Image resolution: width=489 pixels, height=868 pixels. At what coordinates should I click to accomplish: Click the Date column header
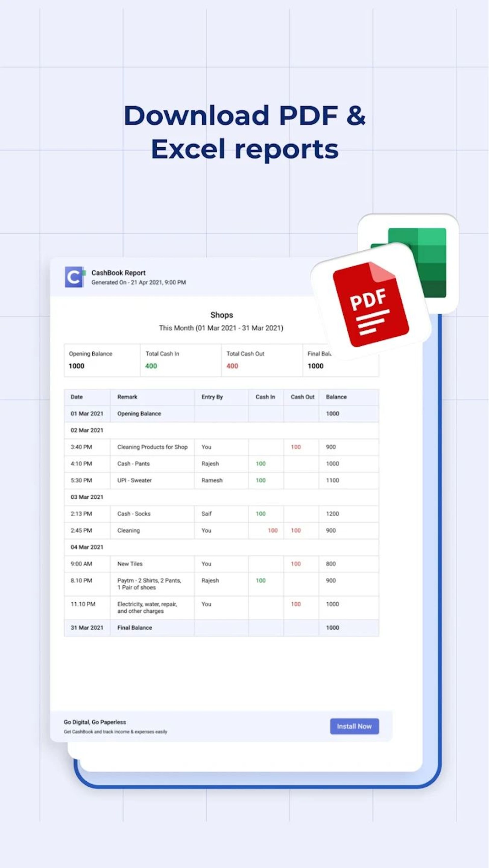click(x=76, y=397)
